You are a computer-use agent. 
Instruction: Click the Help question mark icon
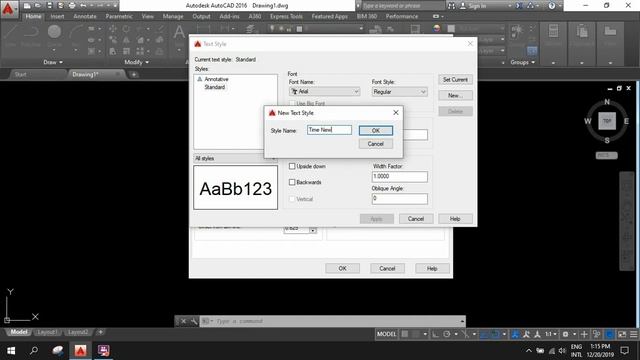click(552, 6)
